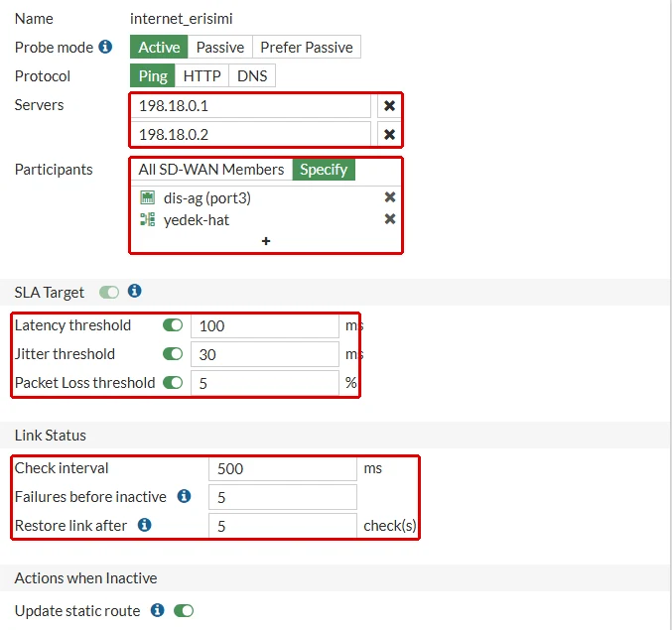Edit Check interval value 500
This screenshot has height=630, width=672.
coord(283,468)
